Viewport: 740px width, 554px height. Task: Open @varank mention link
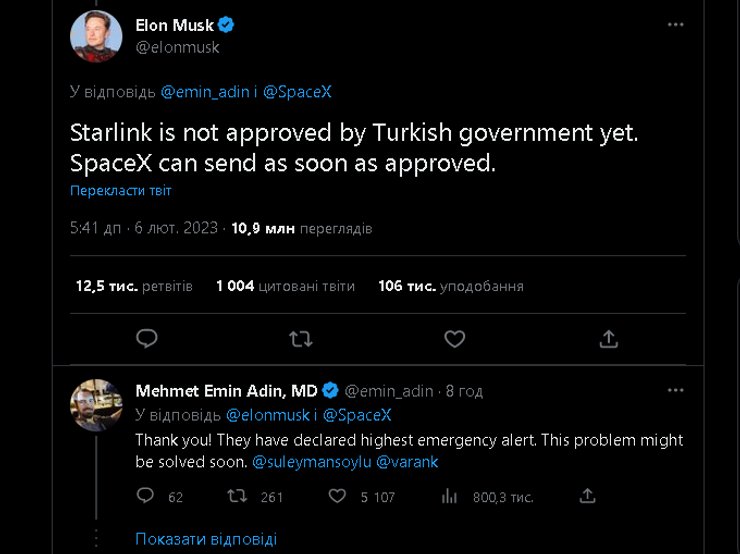(407, 462)
